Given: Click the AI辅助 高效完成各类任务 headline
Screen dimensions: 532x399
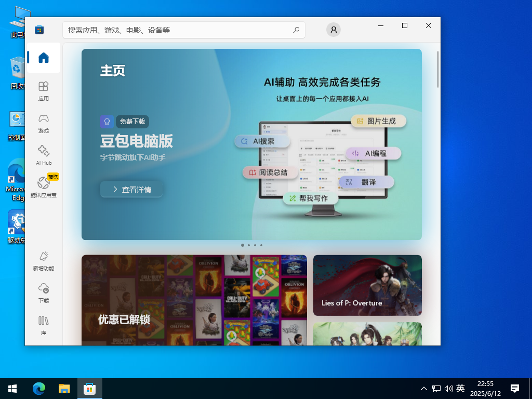Looking at the screenshot, I should [322, 82].
